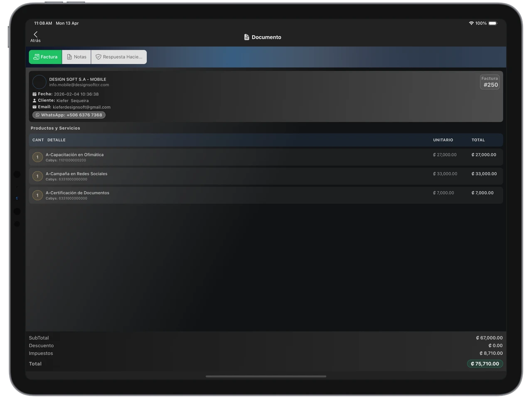
Task: Select the A-Capacitación en Ofimática row
Action: (x=266, y=157)
